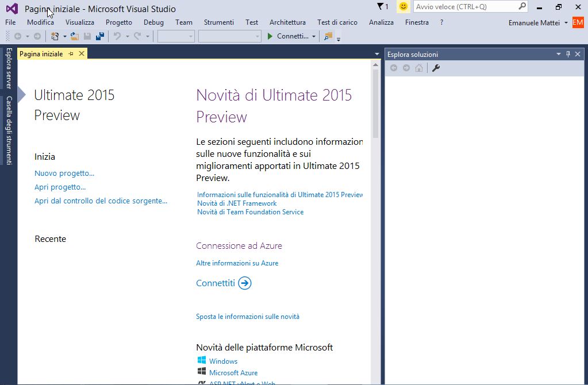The height and width of the screenshot is (385, 588).
Task: Click the Save All icon
Action: pos(100,36)
